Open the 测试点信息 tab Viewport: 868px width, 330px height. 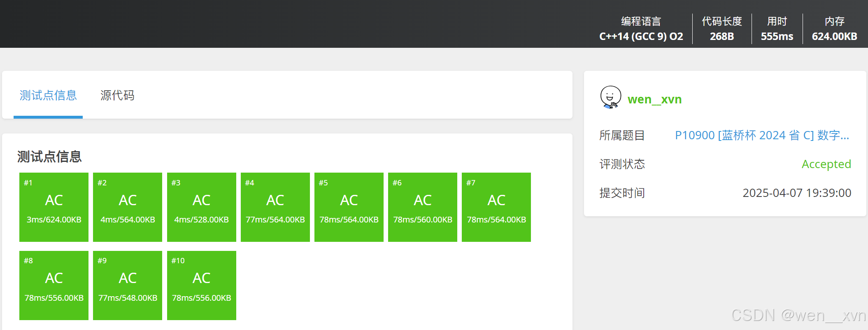pyautogui.click(x=48, y=95)
